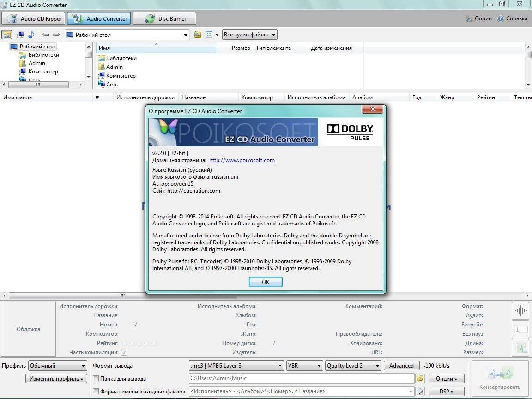
Task: Click the Исполнитель дорожки column header
Action: pyautogui.click(x=145, y=97)
